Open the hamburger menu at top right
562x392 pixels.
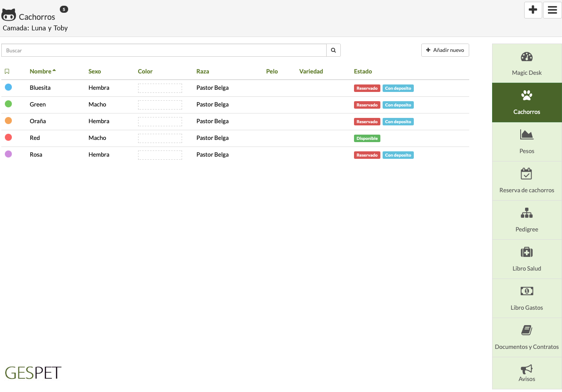[x=552, y=10]
